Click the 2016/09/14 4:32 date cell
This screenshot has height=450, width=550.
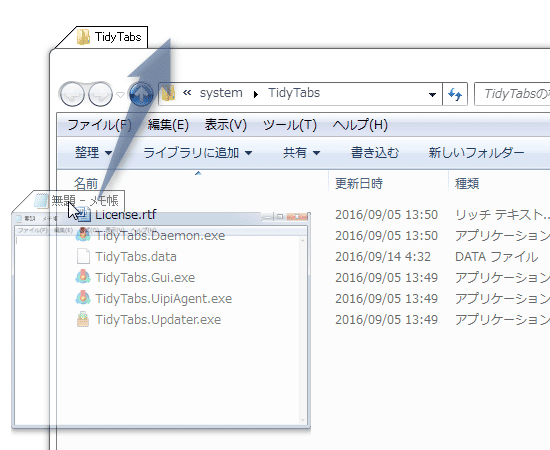click(x=383, y=257)
